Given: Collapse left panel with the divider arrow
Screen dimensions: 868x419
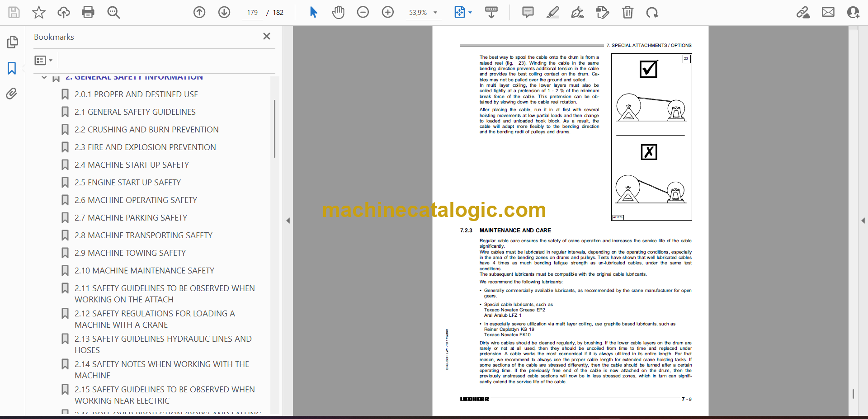Looking at the screenshot, I should pyautogui.click(x=288, y=221).
